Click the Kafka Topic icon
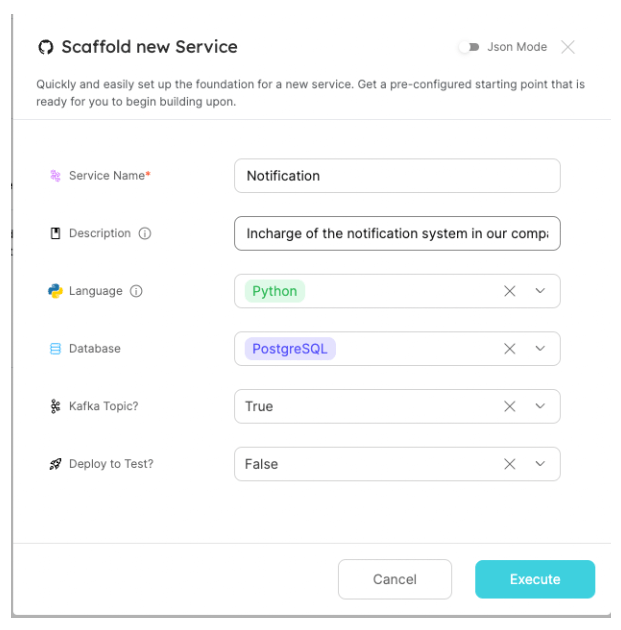 pyautogui.click(x=55, y=407)
